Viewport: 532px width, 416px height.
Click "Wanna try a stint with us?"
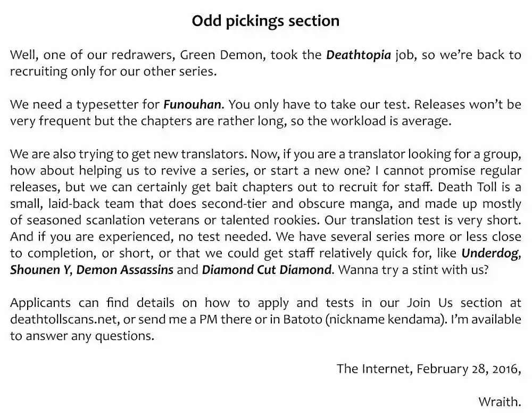(x=413, y=270)
